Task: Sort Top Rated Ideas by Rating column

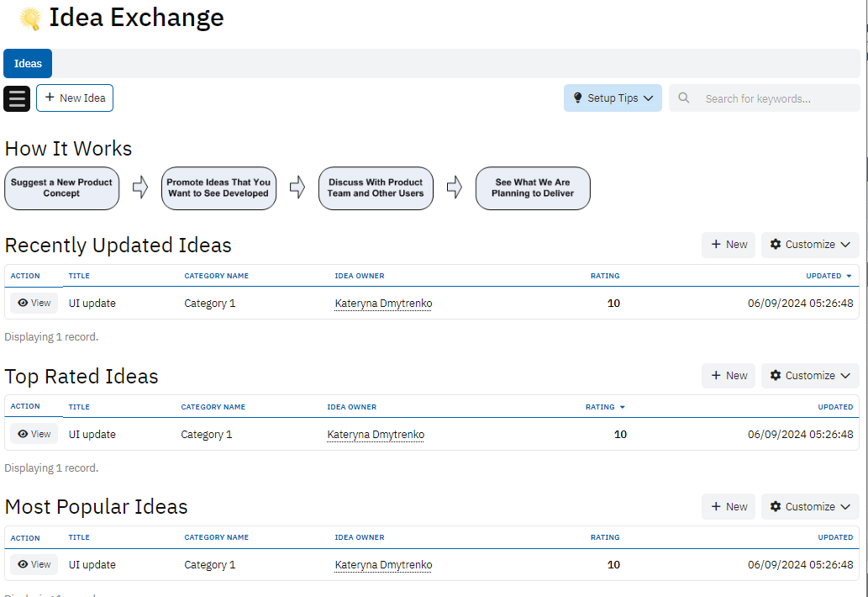Action: click(601, 407)
